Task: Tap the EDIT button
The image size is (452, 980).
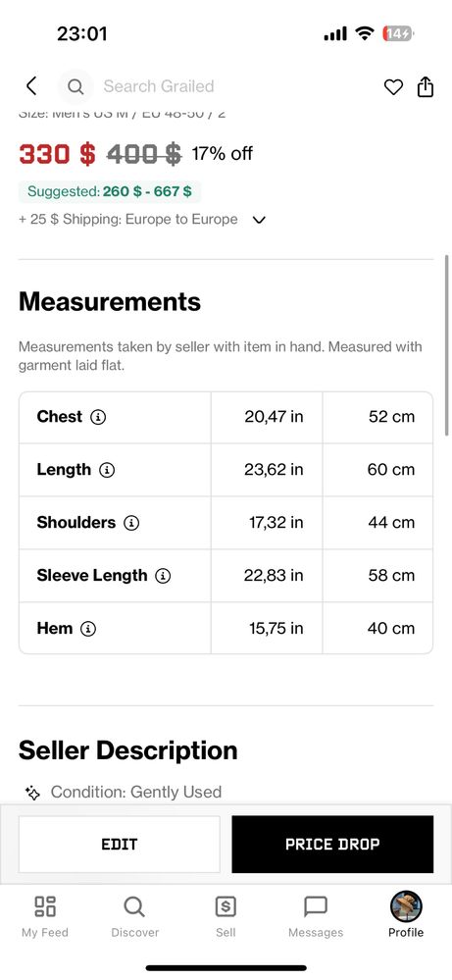Action: pos(120,845)
